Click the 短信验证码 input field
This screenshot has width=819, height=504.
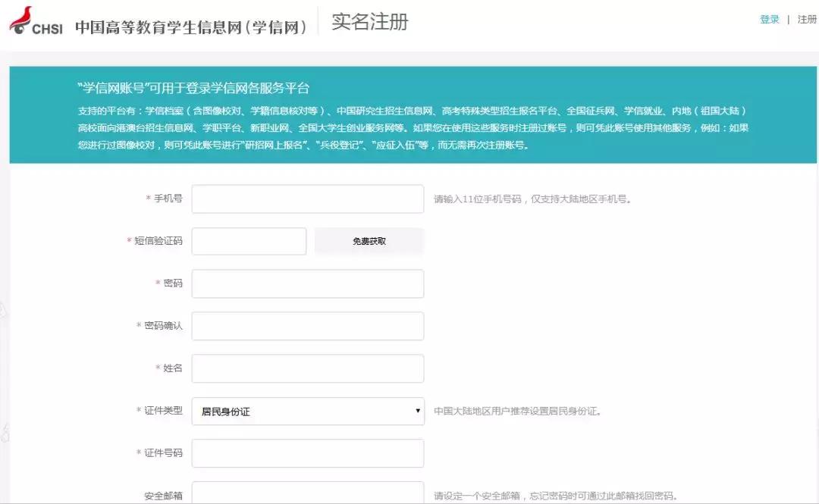click(x=249, y=240)
